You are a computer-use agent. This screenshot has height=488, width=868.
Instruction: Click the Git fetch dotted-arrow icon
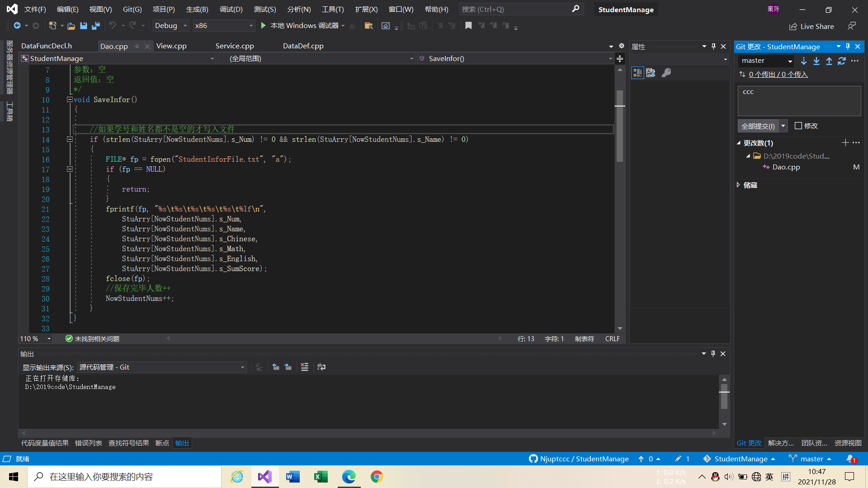[804, 61]
